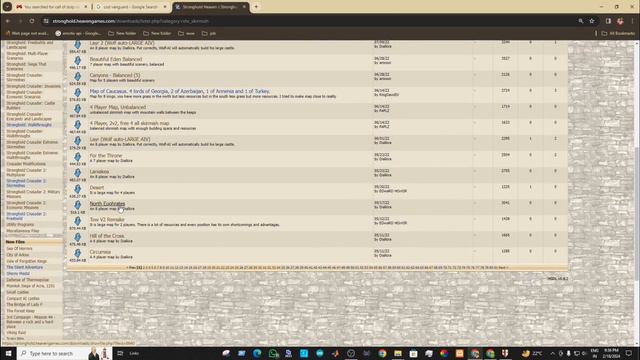Viewport: 640px width, 360px height.
Task: Download icon for North Euphrates
Action: [x=78, y=205]
